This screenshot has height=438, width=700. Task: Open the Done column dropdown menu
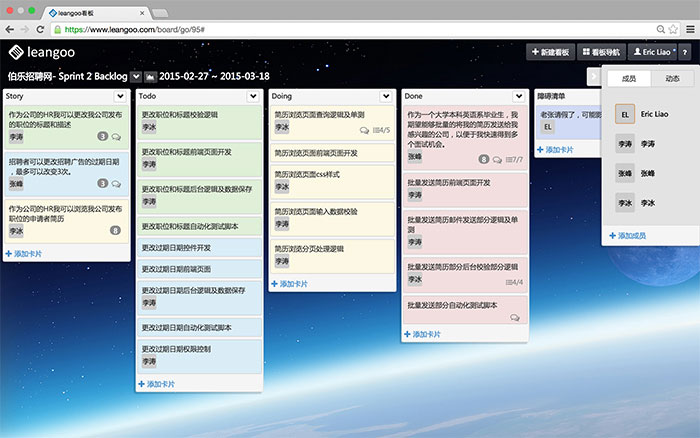coord(519,96)
